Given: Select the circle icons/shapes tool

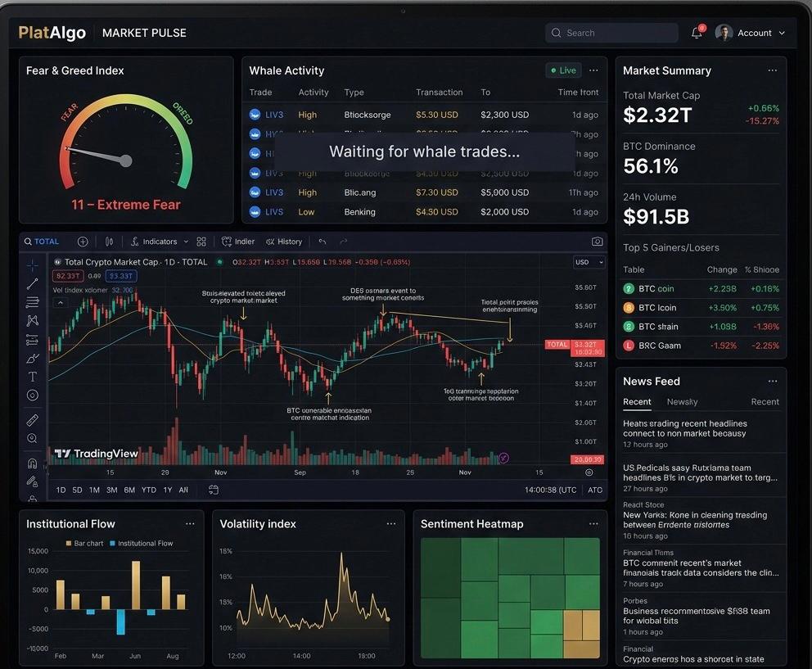Looking at the screenshot, I should point(32,396).
